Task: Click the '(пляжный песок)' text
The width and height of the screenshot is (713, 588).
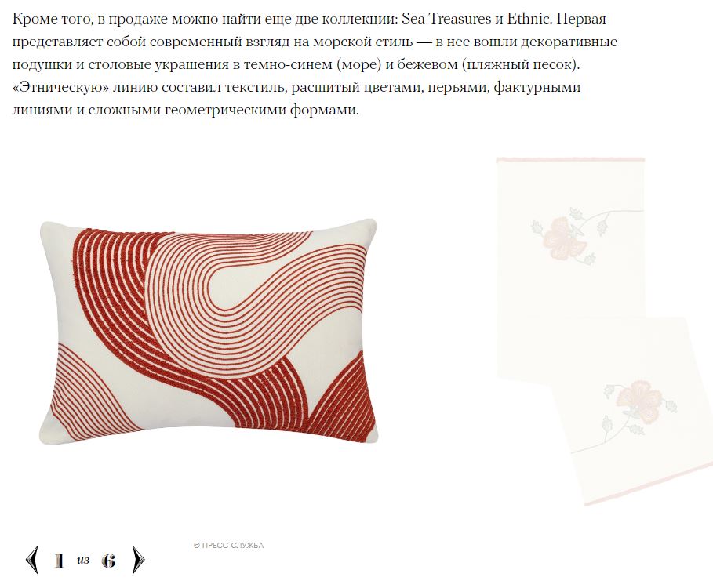Action: (520, 64)
